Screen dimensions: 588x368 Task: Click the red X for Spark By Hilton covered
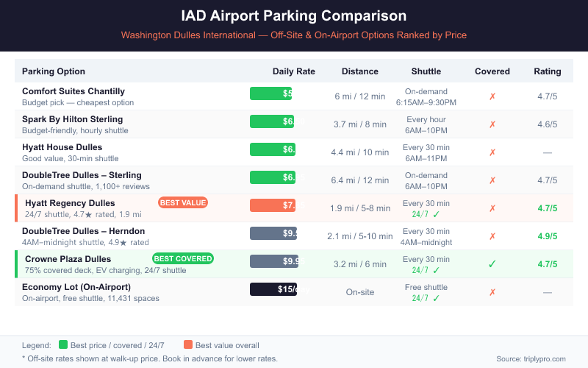pos(492,124)
